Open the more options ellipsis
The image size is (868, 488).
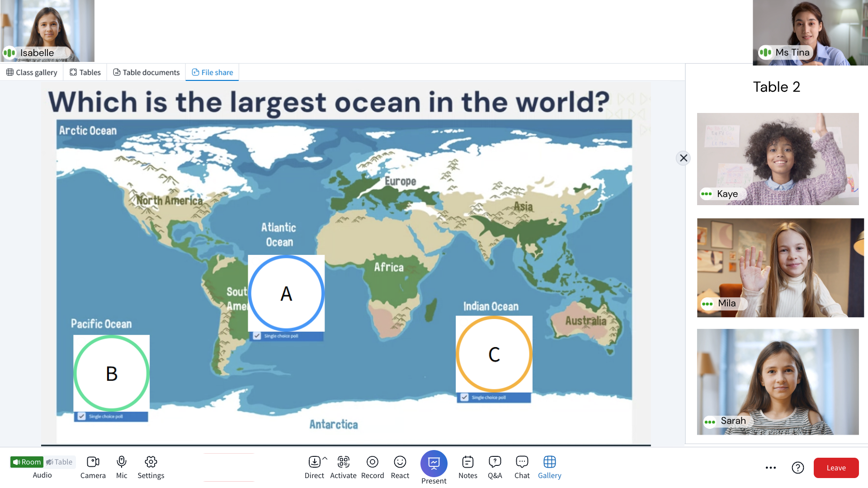(x=771, y=468)
